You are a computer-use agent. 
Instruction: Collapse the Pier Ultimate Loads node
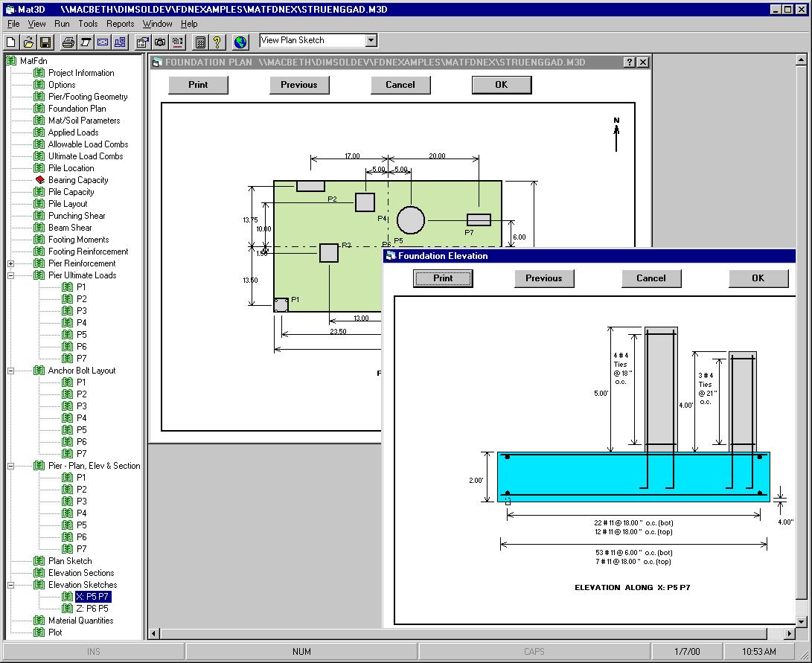[11, 275]
